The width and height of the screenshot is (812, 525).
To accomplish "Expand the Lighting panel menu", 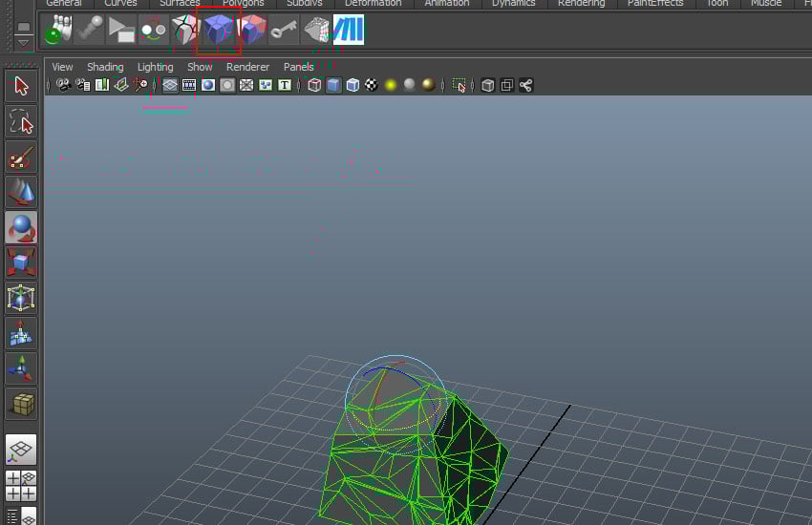I will point(155,67).
